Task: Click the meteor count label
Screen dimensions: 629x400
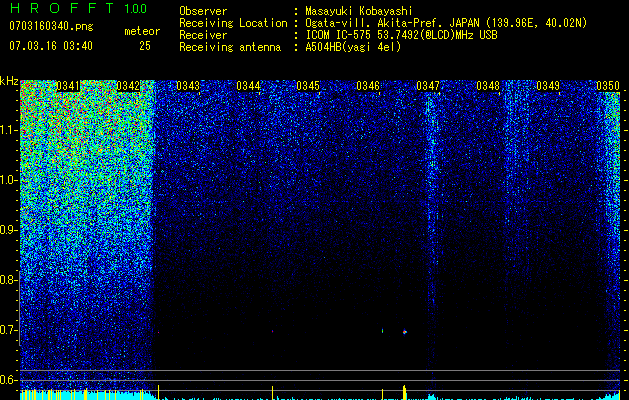Action: [x=142, y=31]
